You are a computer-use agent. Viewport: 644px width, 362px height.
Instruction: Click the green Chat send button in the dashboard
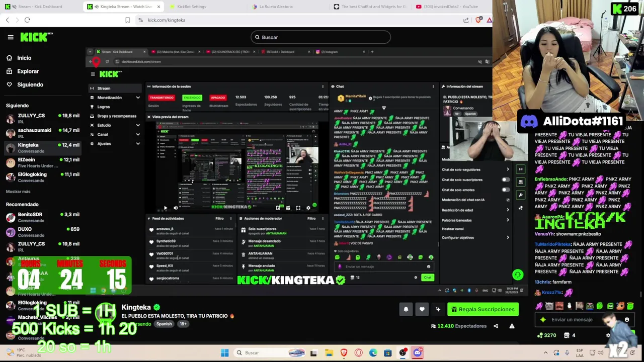click(x=427, y=278)
